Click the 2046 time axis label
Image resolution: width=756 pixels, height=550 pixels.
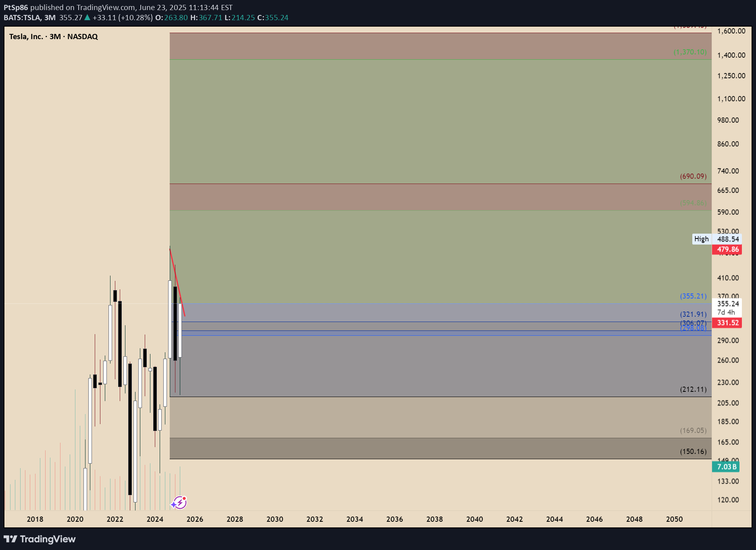594,519
